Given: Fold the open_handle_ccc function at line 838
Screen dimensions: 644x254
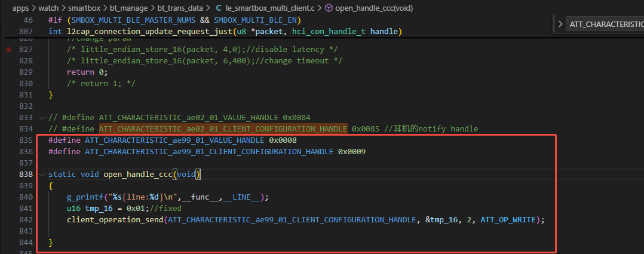Looking at the screenshot, I should click(x=41, y=175).
